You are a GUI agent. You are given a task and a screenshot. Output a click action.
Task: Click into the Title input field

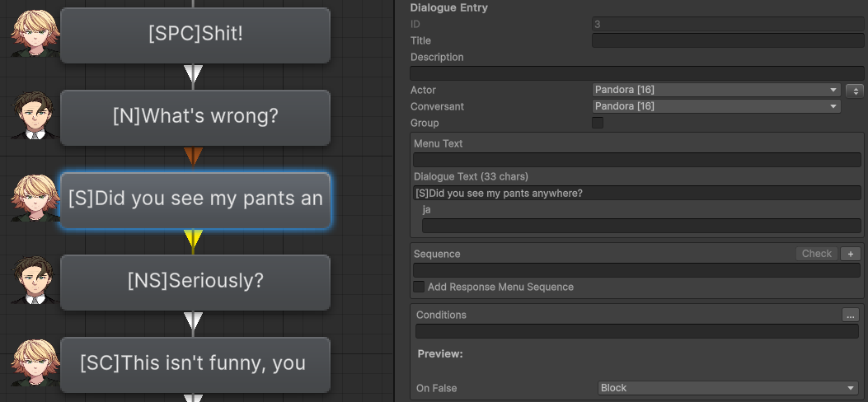coord(728,40)
